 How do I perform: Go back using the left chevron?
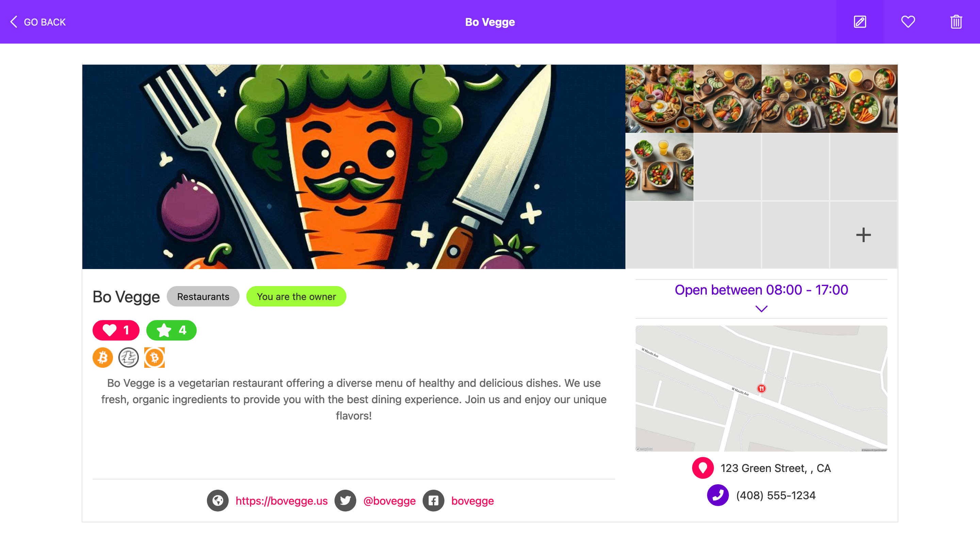pyautogui.click(x=14, y=22)
